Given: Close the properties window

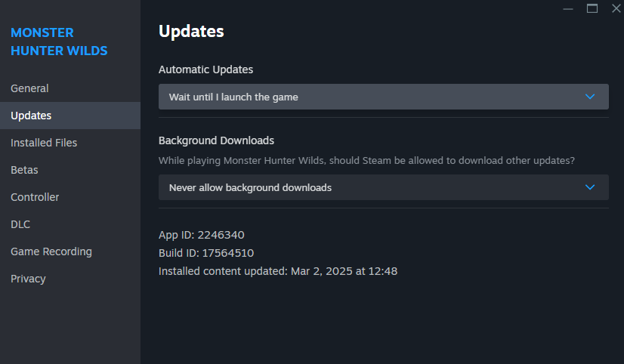Looking at the screenshot, I should point(615,8).
